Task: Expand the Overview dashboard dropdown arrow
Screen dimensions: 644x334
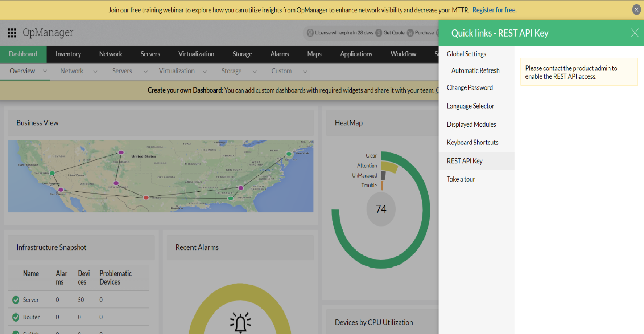Action: [45, 71]
